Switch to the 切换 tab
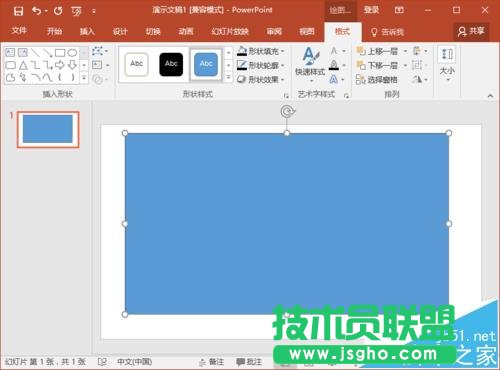 (153, 31)
